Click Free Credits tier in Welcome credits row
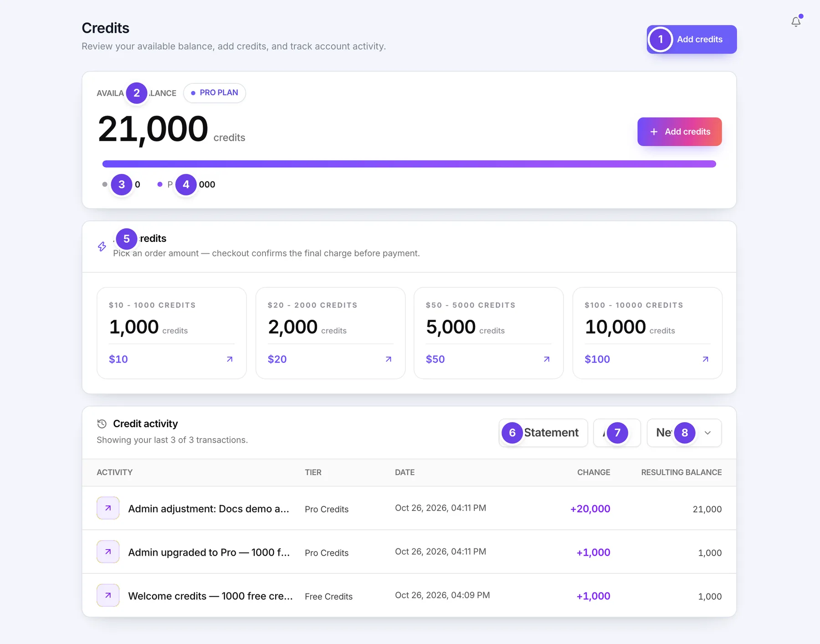This screenshot has height=644, width=820. (328, 597)
